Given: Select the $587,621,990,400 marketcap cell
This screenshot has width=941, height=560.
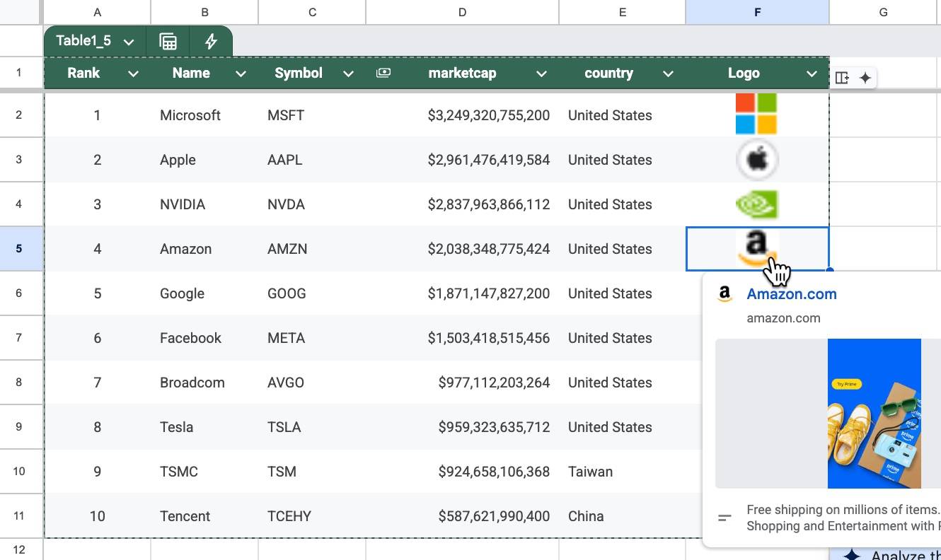Looking at the screenshot, I should (x=462, y=516).
